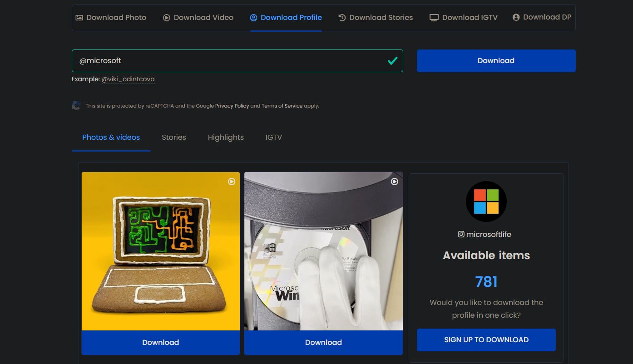Download the gingerbread laptop video

click(x=161, y=343)
